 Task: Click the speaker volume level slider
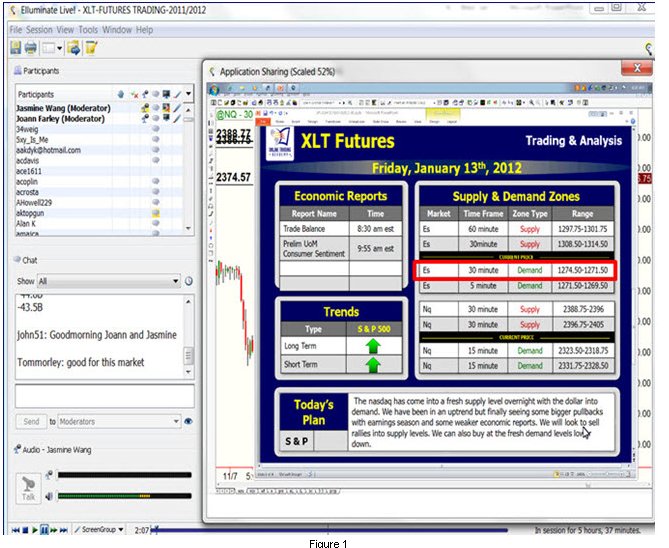tap(118, 495)
